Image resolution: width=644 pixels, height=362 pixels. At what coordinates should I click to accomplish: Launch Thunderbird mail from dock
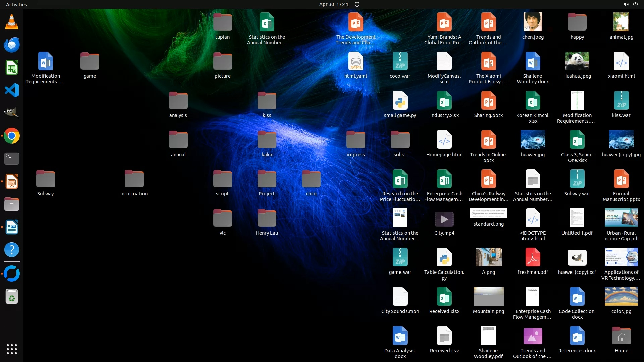point(12,45)
